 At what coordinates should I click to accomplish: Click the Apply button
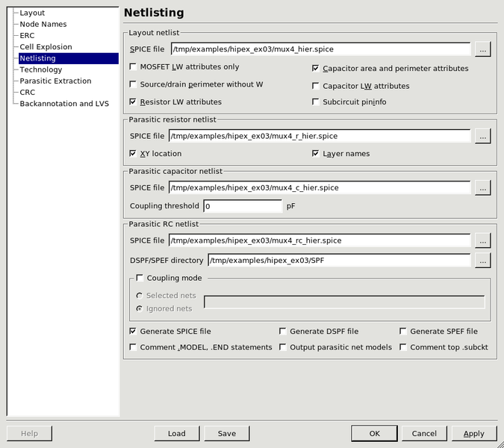point(473,433)
